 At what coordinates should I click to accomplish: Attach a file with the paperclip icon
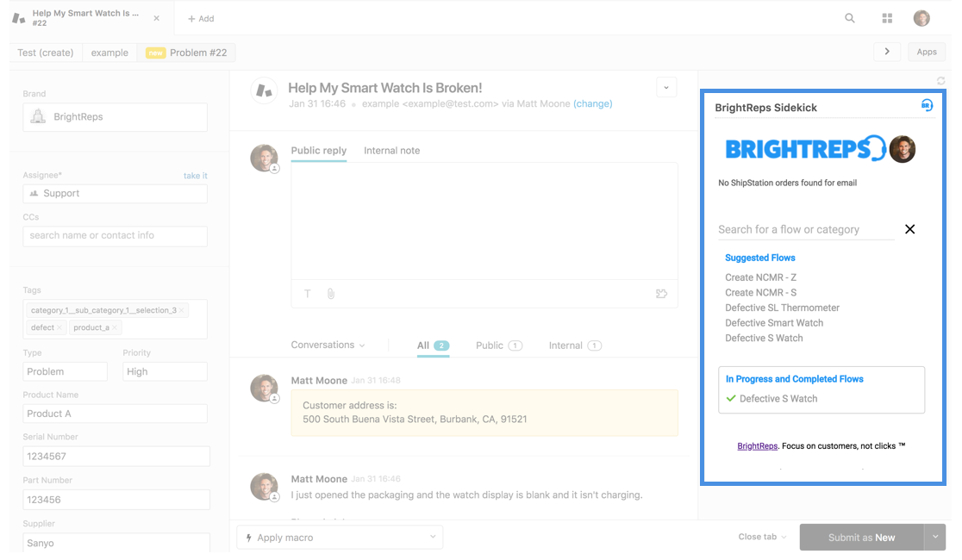(331, 294)
